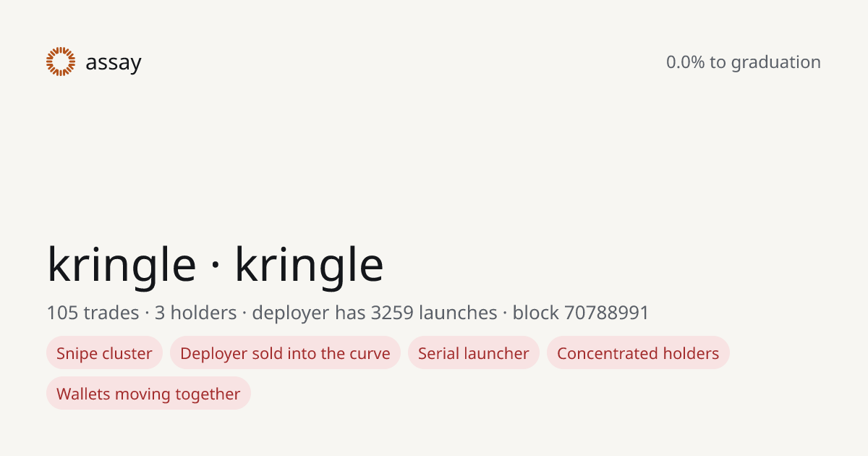Select the 3 holders stat

coord(195,313)
